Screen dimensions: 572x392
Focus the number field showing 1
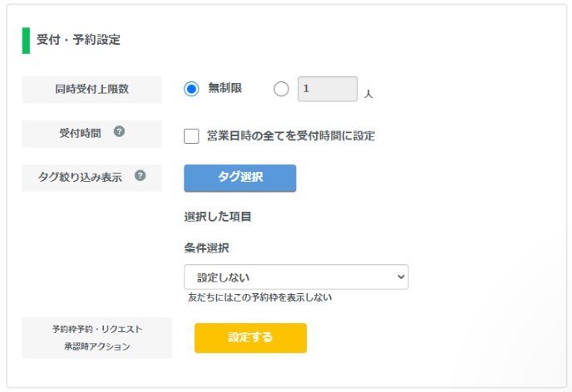click(328, 89)
